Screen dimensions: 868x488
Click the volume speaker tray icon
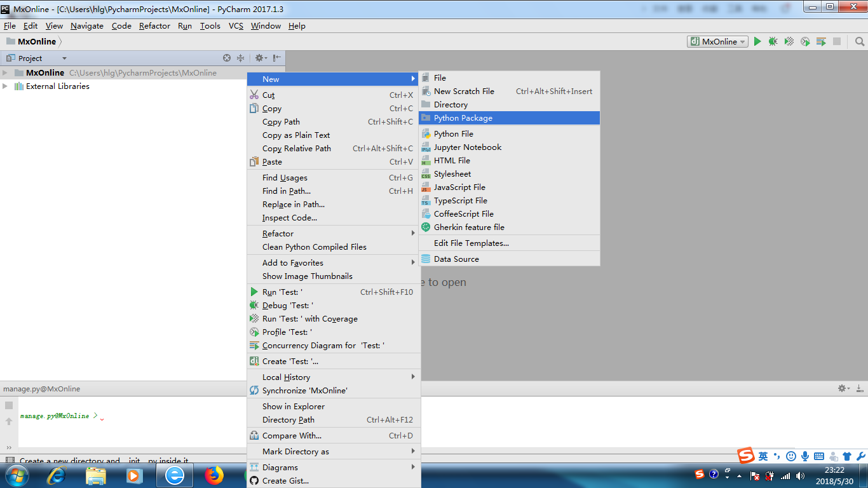(x=801, y=475)
